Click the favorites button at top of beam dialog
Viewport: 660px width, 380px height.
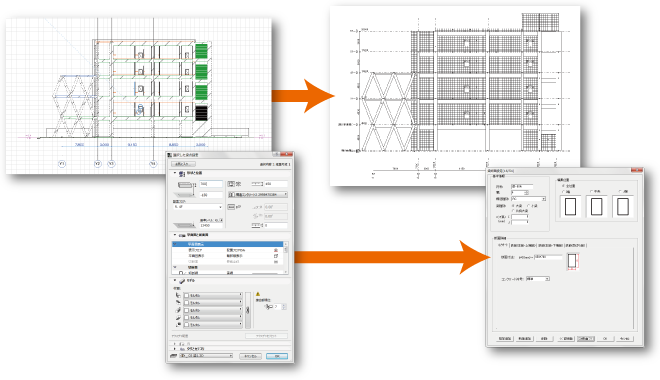coord(184,164)
